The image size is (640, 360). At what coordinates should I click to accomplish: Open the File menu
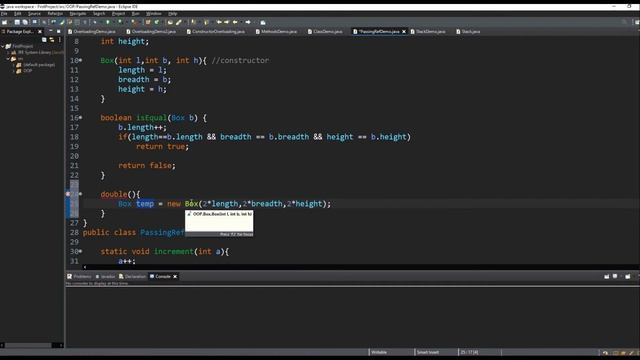coord(4,13)
